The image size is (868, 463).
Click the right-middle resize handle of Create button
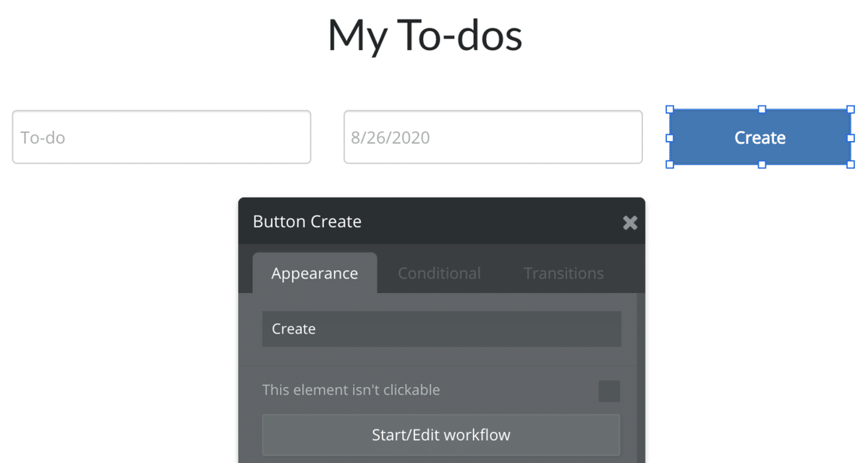tap(851, 137)
